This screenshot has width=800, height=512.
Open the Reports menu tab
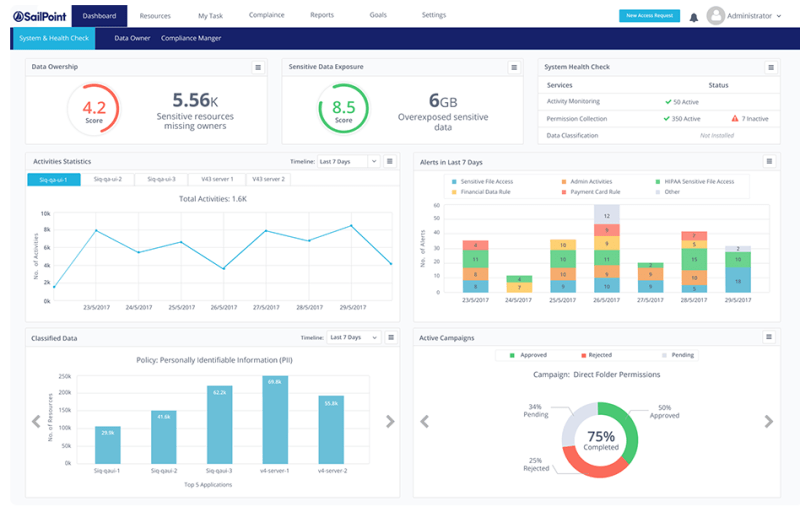click(x=322, y=15)
